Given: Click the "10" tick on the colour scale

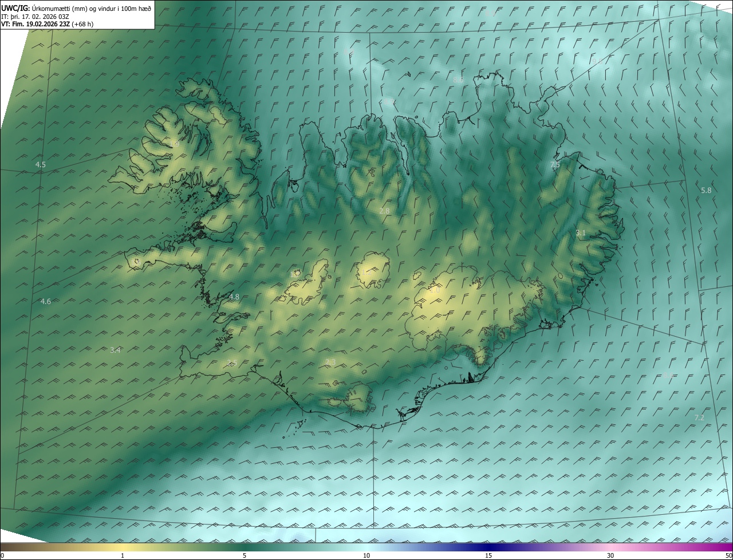Looking at the screenshot, I should click(x=366, y=555).
